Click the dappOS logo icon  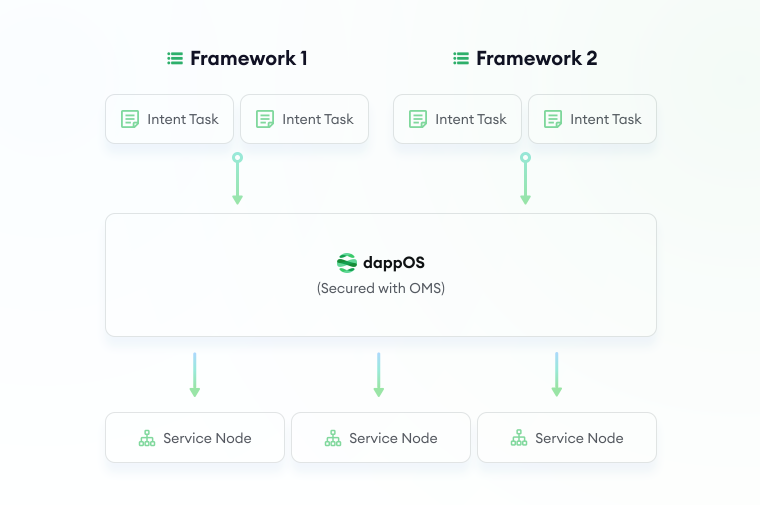tap(347, 263)
